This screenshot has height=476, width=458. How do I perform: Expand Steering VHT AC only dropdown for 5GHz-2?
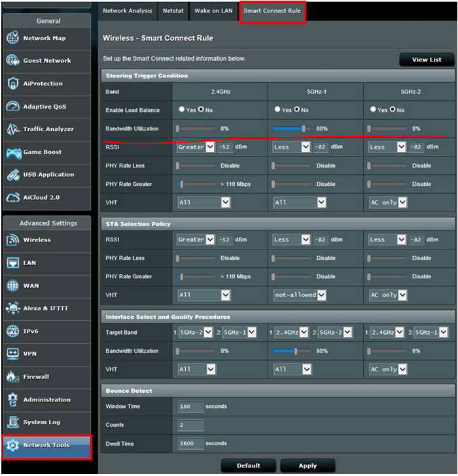pyautogui.click(x=388, y=202)
